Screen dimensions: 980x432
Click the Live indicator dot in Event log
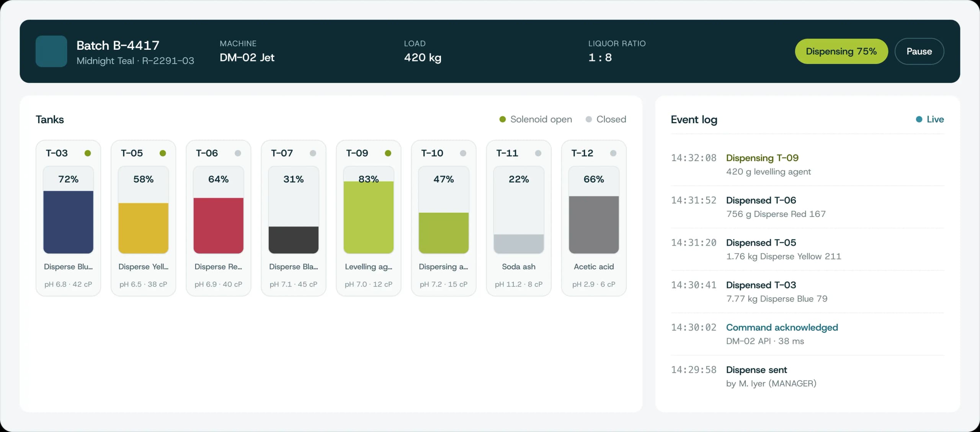click(919, 119)
